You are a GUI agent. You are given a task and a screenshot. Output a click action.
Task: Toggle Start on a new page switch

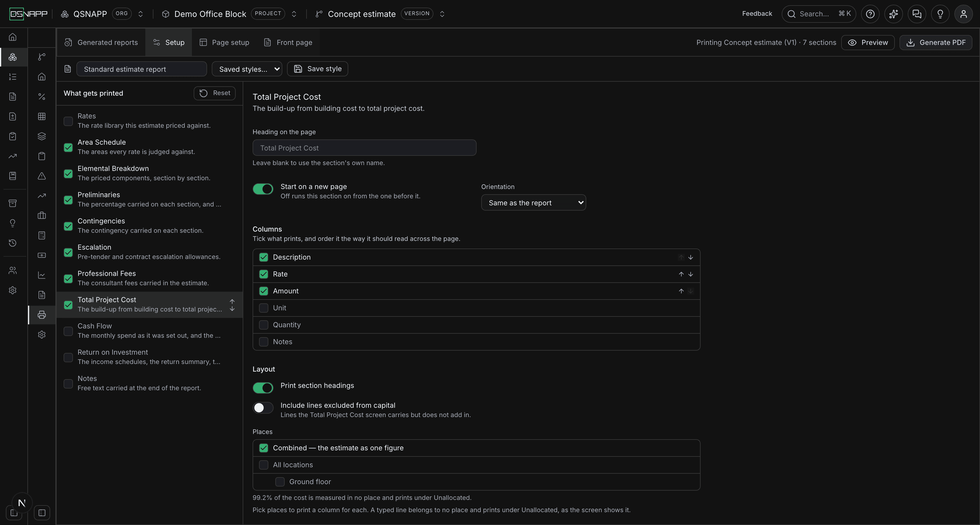[263, 189]
